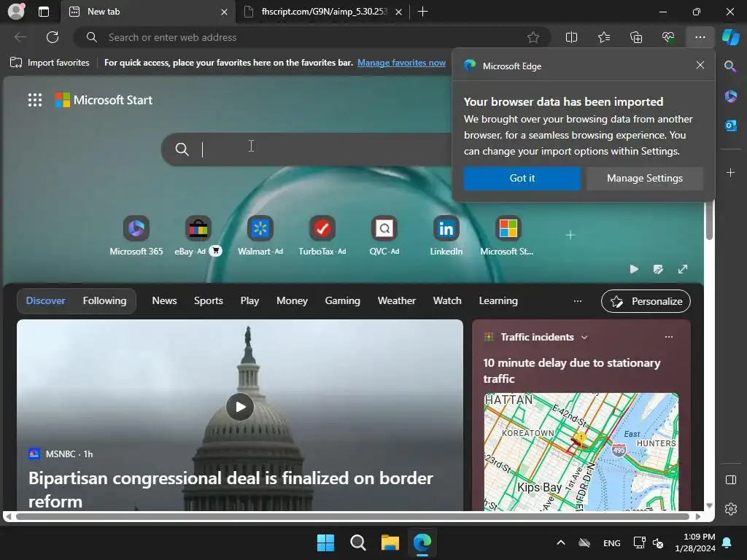Show hidden system tray icons
Viewport: 747px width, 560px height.
(561, 542)
